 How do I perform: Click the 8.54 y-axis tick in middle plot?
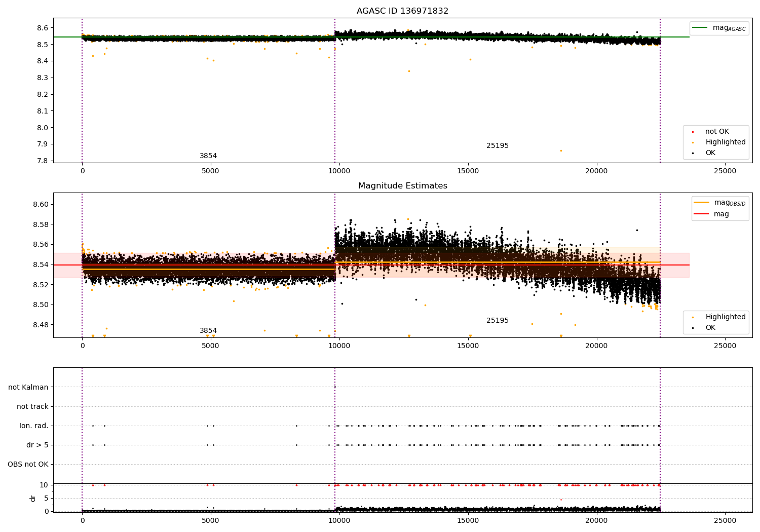pyautogui.click(x=41, y=264)
